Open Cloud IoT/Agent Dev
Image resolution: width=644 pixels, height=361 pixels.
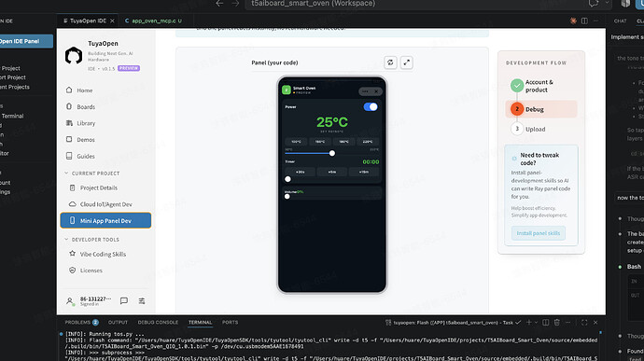106,204
